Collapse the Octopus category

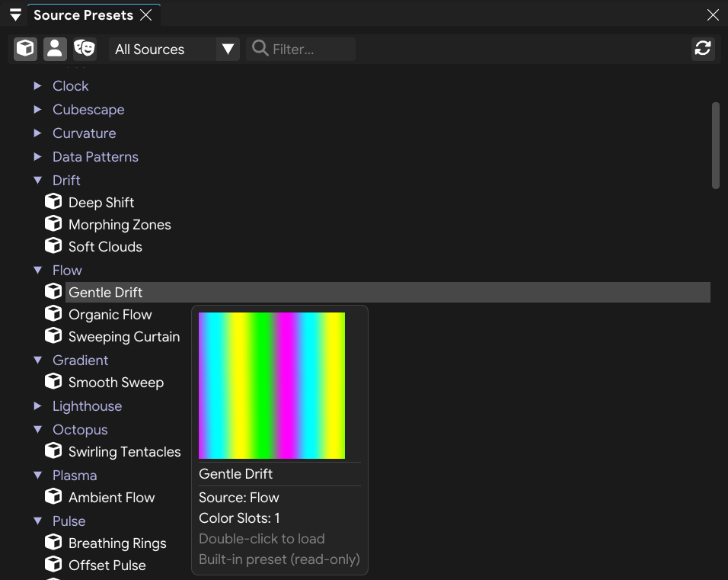(x=37, y=429)
